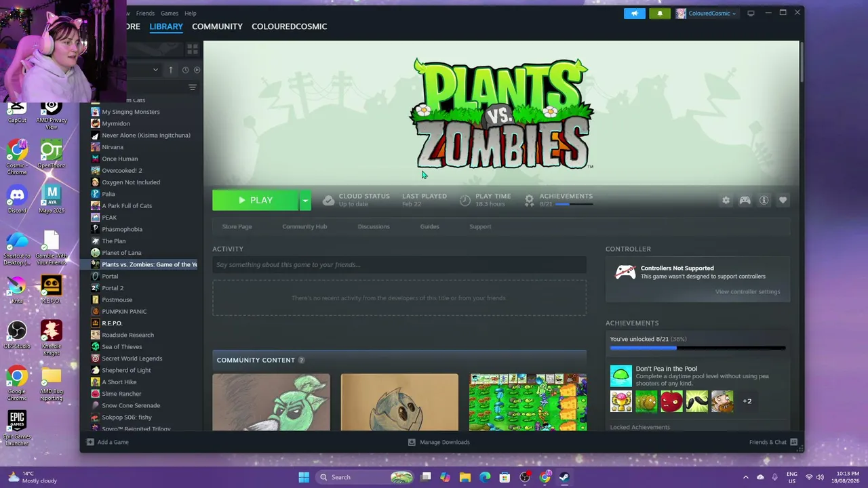Select R.E.P.O. in the game list
868x488 pixels.
tap(112, 323)
